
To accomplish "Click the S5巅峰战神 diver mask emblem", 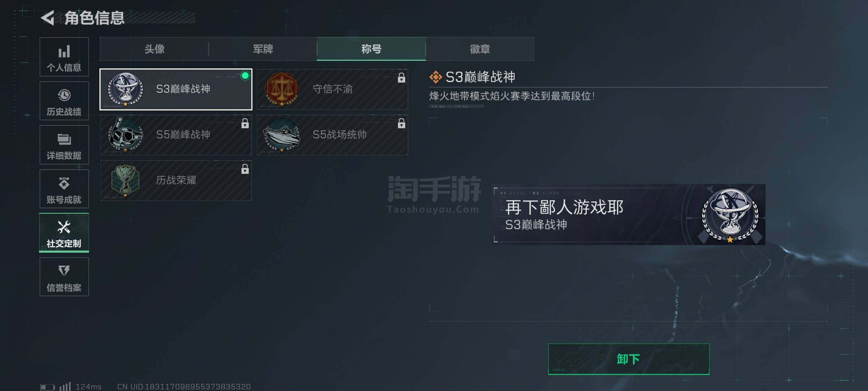I will [x=125, y=134].
